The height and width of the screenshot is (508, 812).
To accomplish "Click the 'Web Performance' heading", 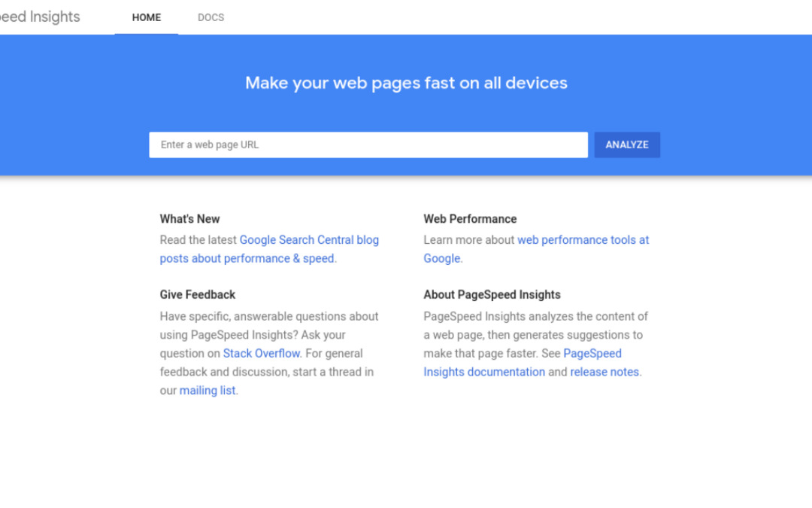I will tap(470, 219).
